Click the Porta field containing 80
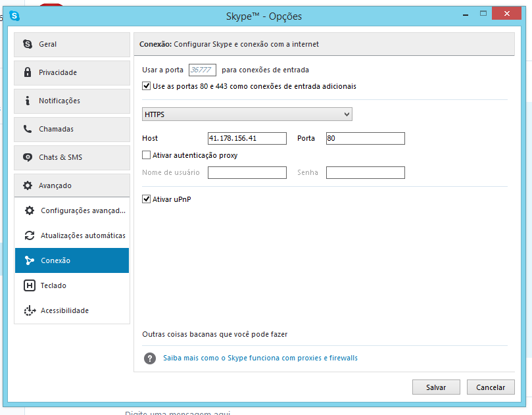This screenshot has height=415, width=532. [366, 139]
